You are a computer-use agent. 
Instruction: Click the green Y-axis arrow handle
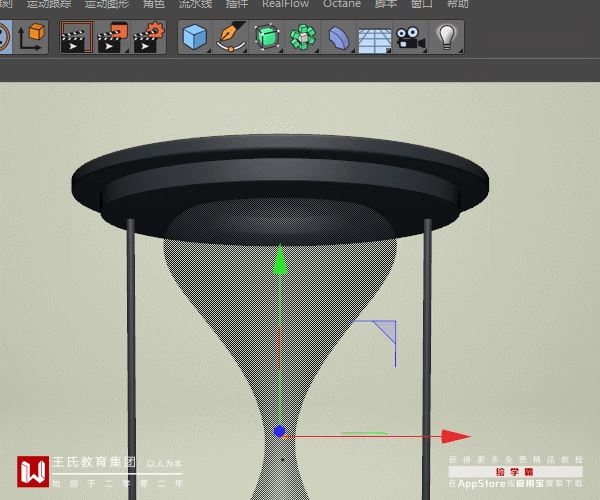coord(280,259)
